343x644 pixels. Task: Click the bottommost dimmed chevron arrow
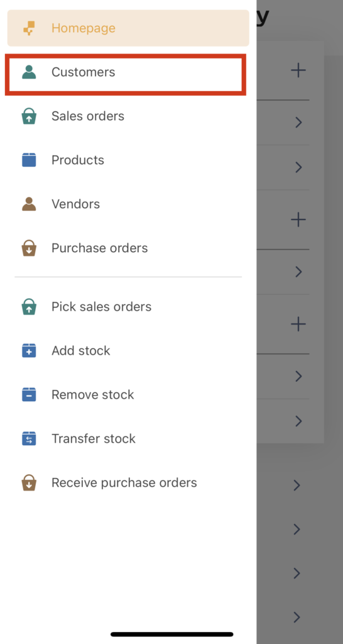[298, 618]
